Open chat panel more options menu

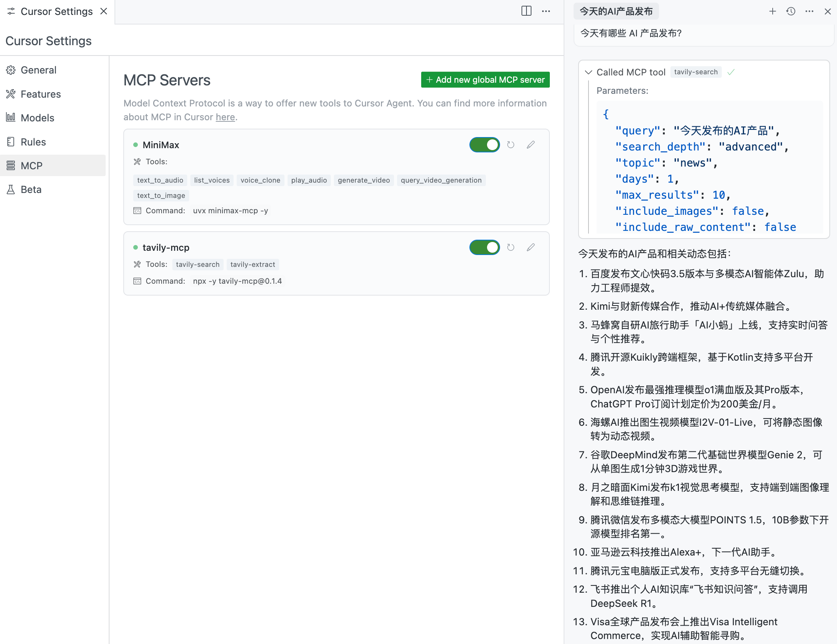point(809,11)
